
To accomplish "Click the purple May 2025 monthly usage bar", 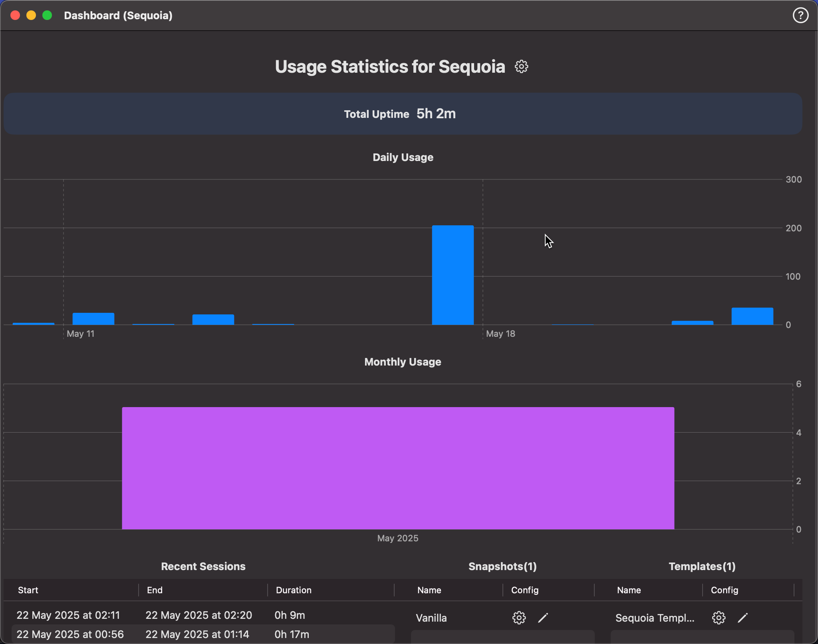I will coord(398,467).
